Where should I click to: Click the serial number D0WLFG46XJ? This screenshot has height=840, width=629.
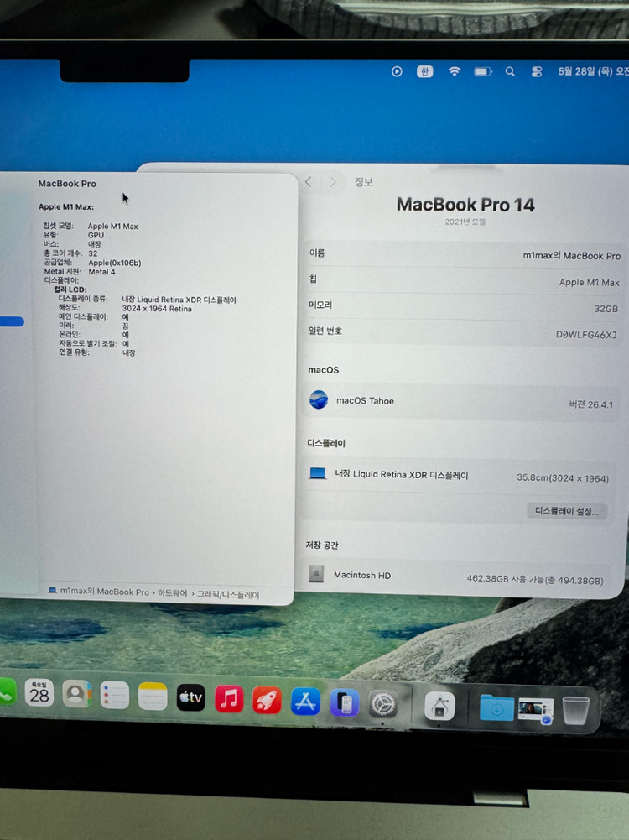coord(586,334)
